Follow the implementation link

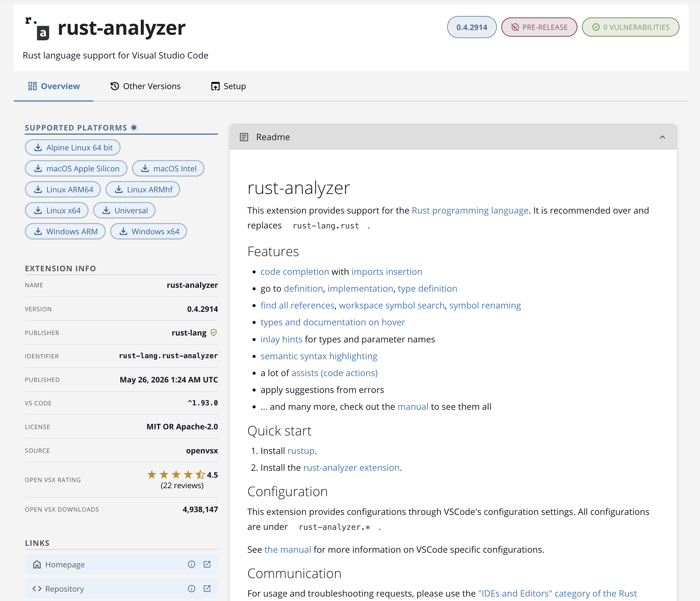(x=360, y=288)
